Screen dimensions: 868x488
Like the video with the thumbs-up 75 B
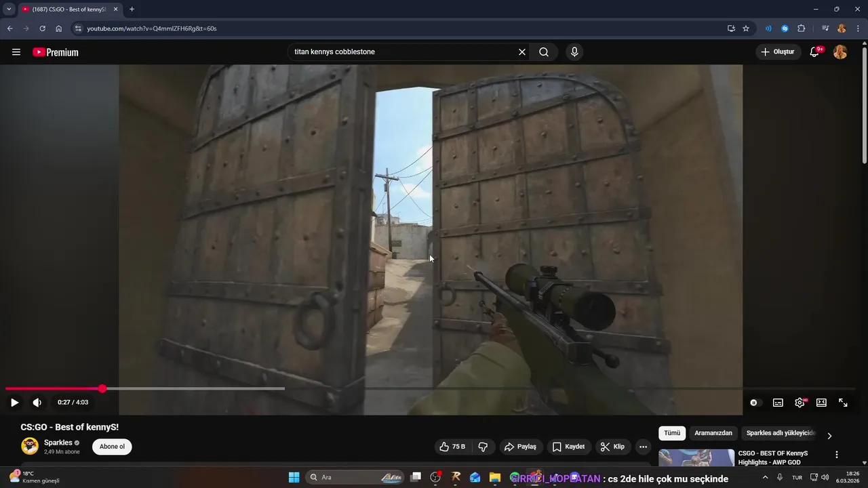[x=452, y=447]
